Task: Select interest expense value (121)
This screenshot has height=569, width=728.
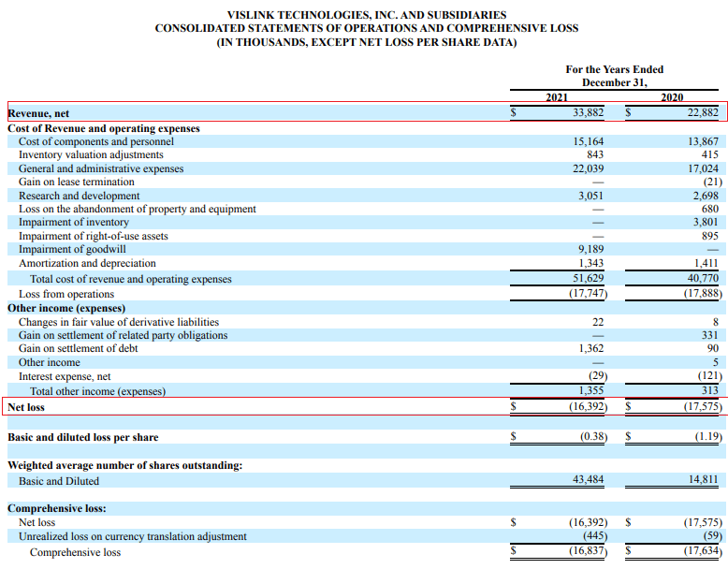Action: pos(710,376)
